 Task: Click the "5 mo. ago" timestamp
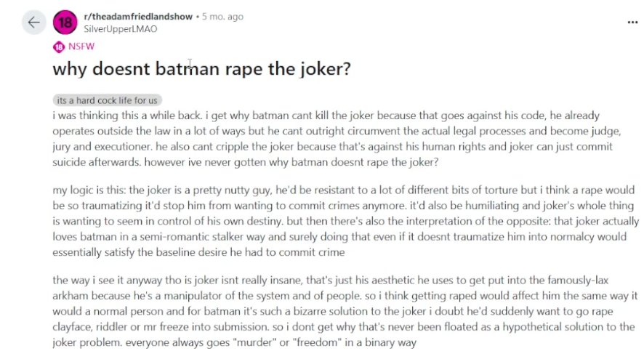click(222, 17)
